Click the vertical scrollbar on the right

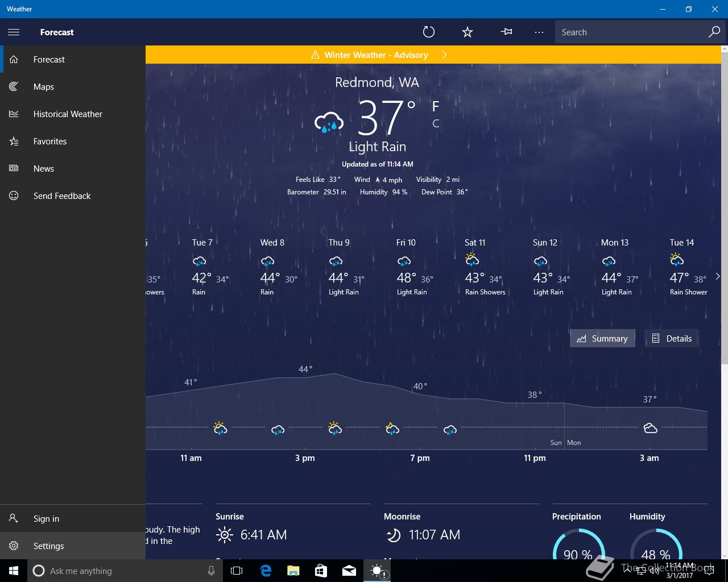[x=725, y=209]
